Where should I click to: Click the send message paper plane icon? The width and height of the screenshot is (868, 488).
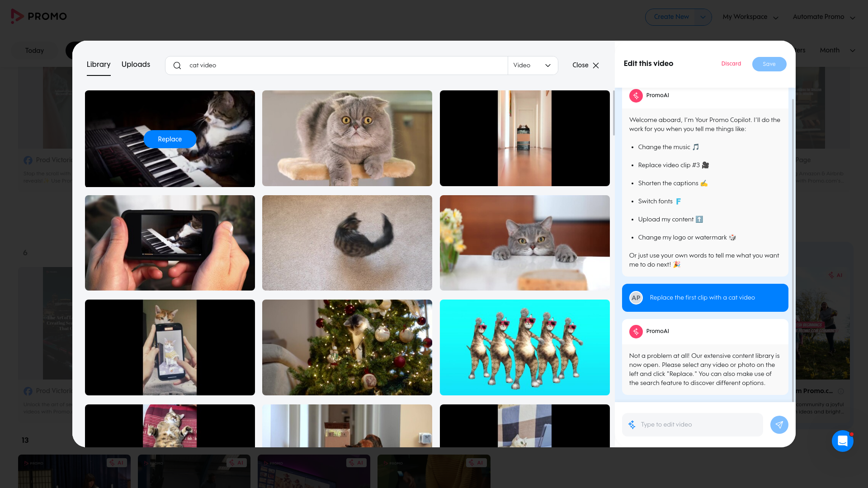click(779, 425)
